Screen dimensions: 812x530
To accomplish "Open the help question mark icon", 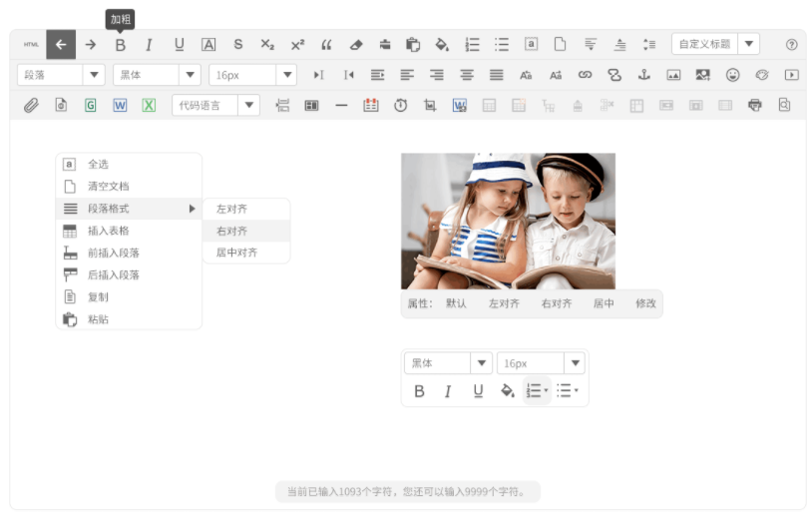I will 791,45.
